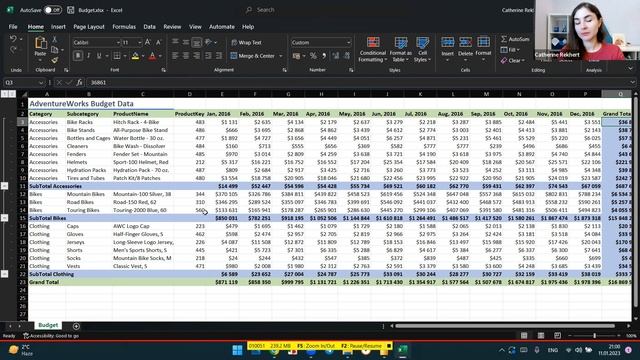Viewport: 640px width, 360px height.
Task: Collapse Accessories outline group minus button
Action: [x=4, y=186]
